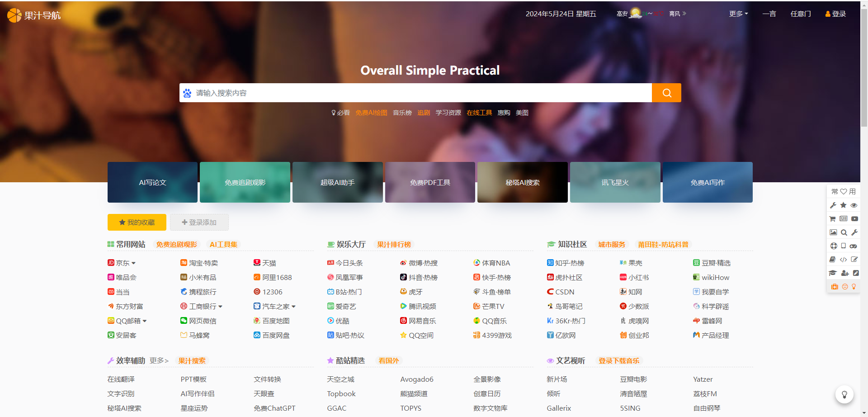Screen dimensions: 868x417
Task: Click the eye icon in the right sidebar
Action: pos(854,205)
